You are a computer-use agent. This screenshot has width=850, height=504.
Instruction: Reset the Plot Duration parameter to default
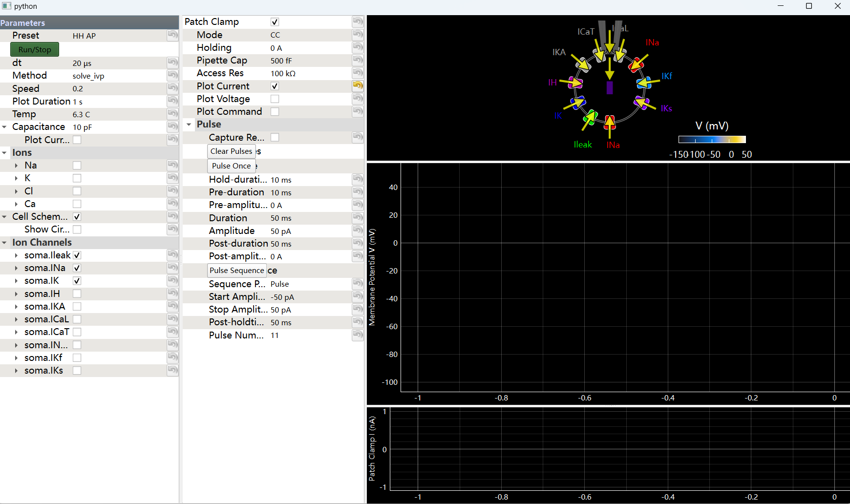pyautogui.click(x=172, y=101)
